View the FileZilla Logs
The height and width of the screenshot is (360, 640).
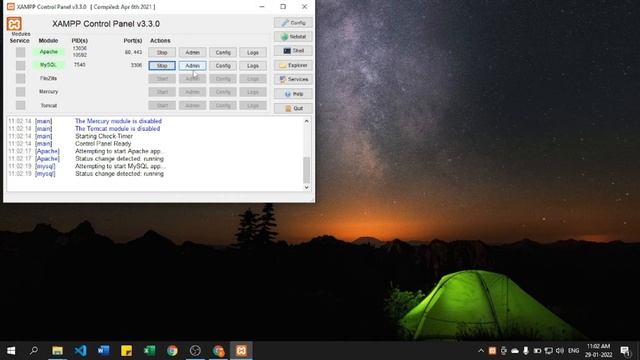(x=253, y=78)
